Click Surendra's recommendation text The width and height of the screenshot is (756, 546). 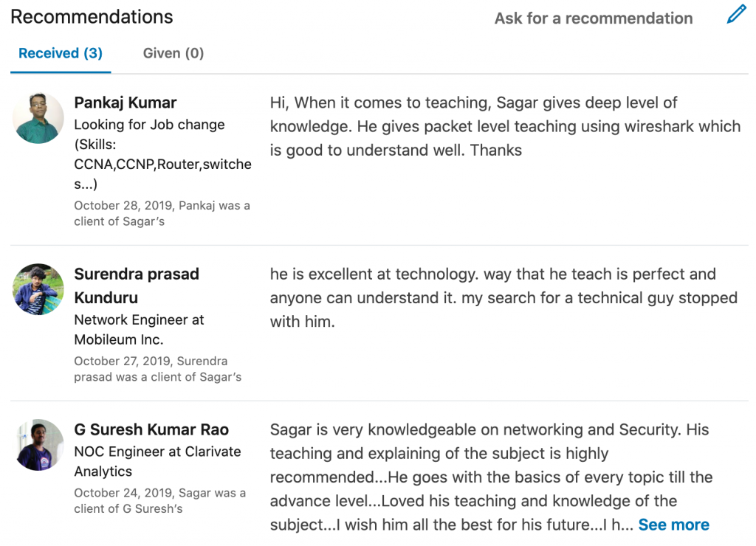(504, 298)
